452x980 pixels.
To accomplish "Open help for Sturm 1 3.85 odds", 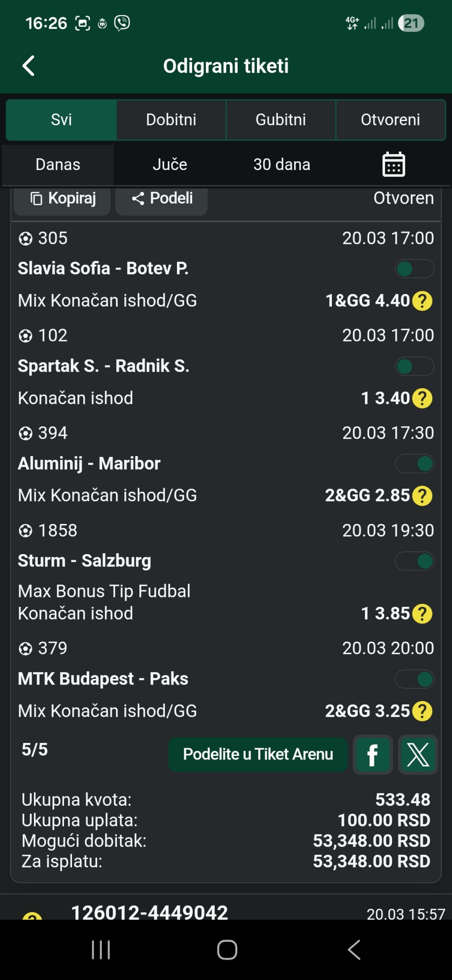I will 422,613.
